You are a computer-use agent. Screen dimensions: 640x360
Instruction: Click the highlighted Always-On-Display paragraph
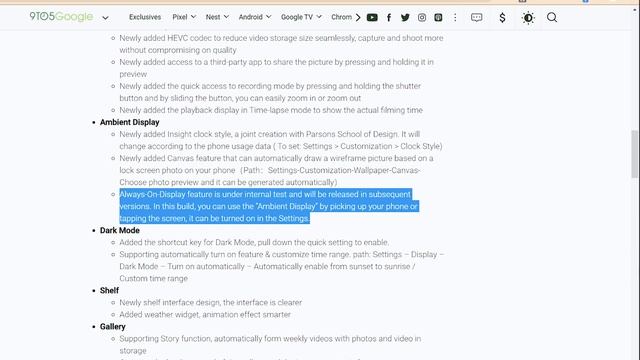click(x=269, y=206)
